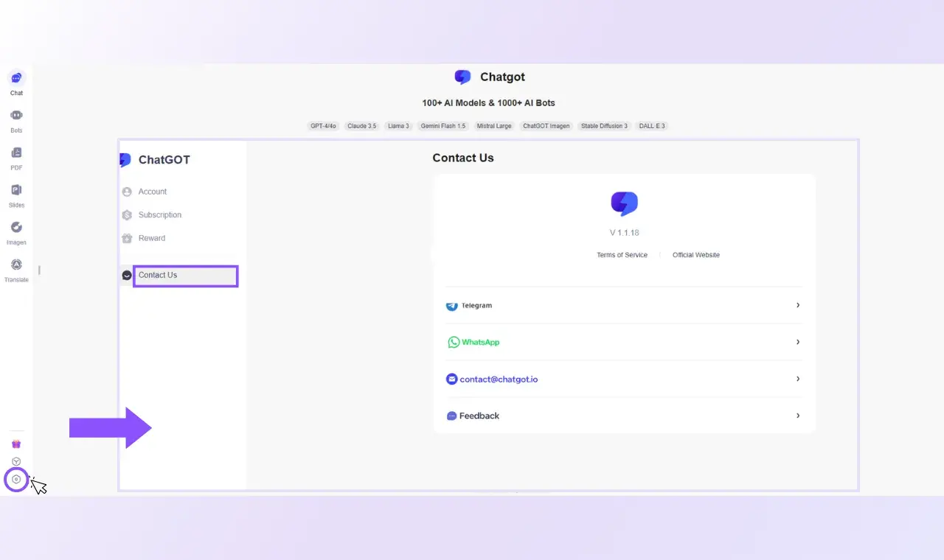Click the settings gear icon
The height and width of the screenshot is (560, 944).
click(16, 480)
